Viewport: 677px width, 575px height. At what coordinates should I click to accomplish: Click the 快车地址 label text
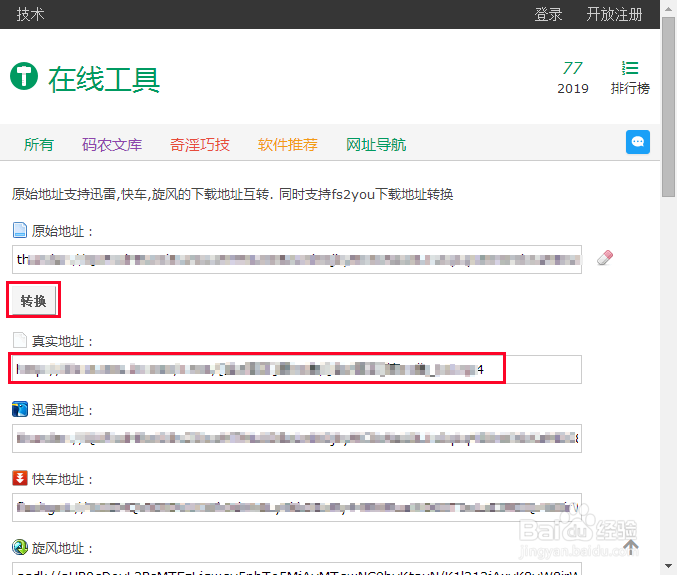tap(62, 479)
